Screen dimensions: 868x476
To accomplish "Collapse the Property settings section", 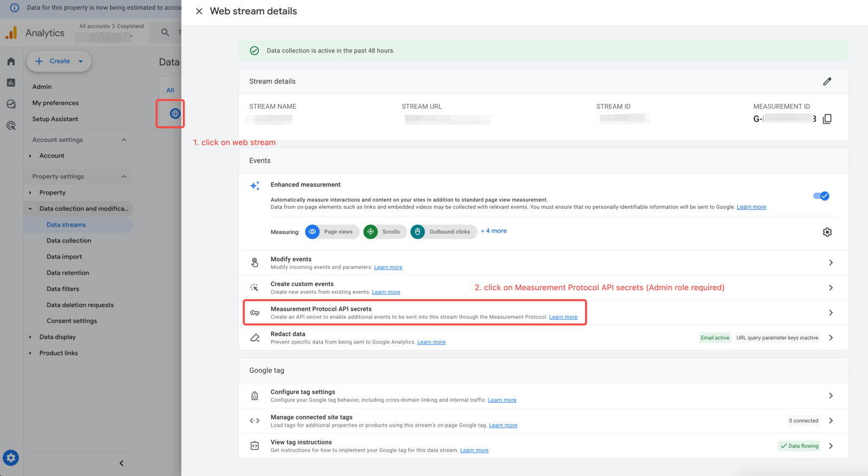I will click(x=124, y=177).
